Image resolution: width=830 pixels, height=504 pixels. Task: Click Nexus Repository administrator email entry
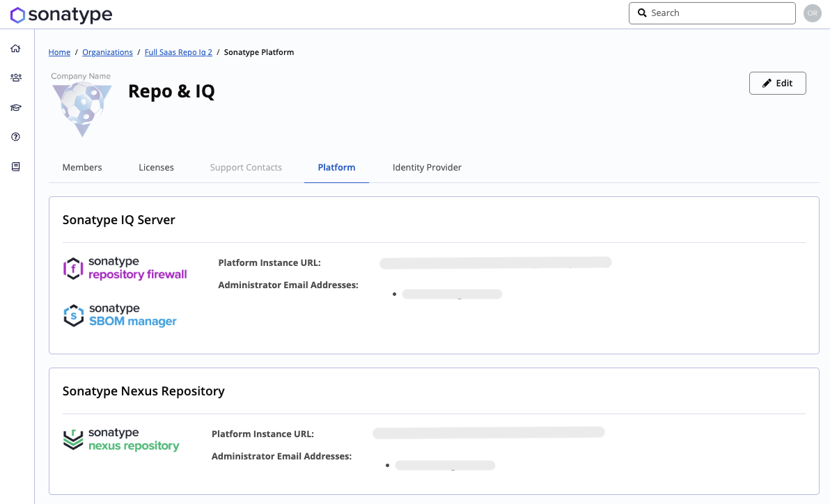coord(445,465)
